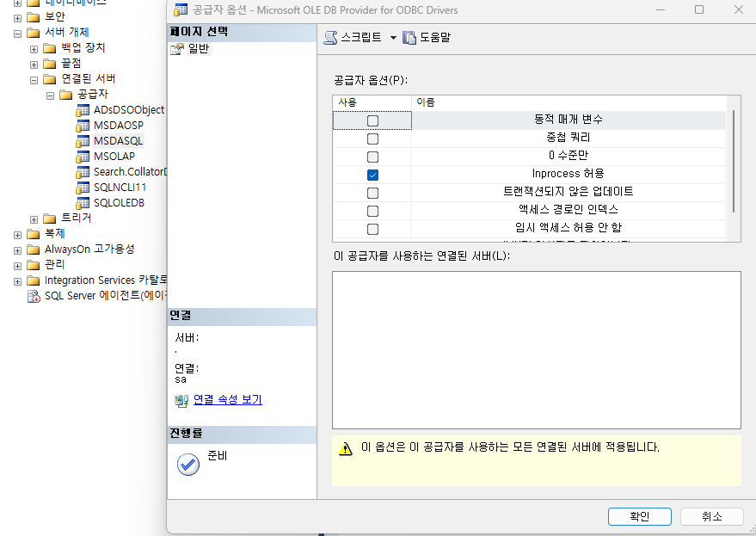
Task: Click the MSDASQL provider icon
Action: [83, 141]
